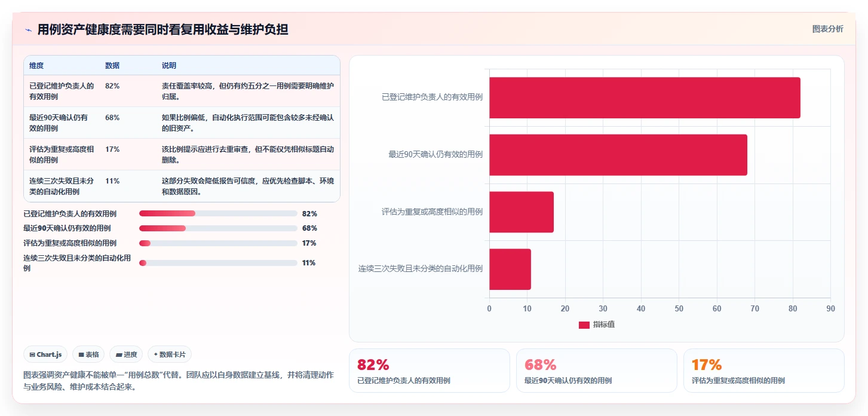Image resolution: width=868 pixels, height=416 pixels.
Task: Click the summary paragraph starting 图表强调资产健康
Action: pyautogui.click(x=179, y=381)
